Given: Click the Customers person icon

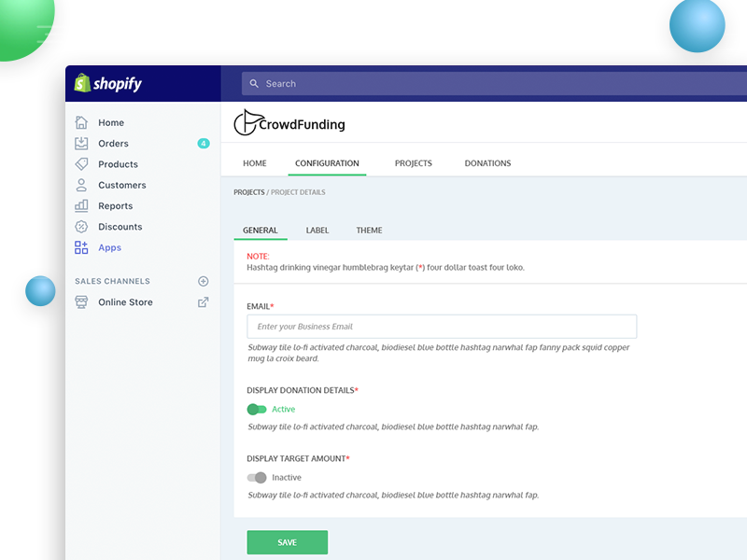Looking at the screenshot, I should point(81,185).
